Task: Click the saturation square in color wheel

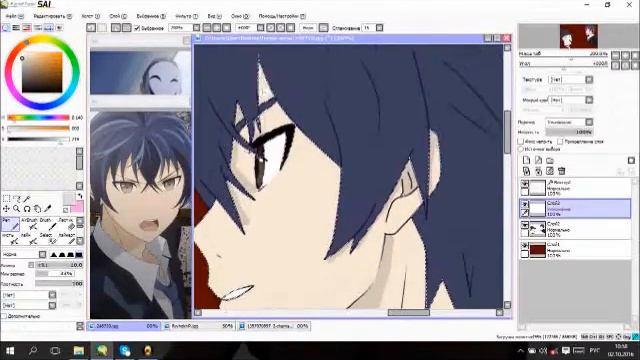Action: coord(42,72)
